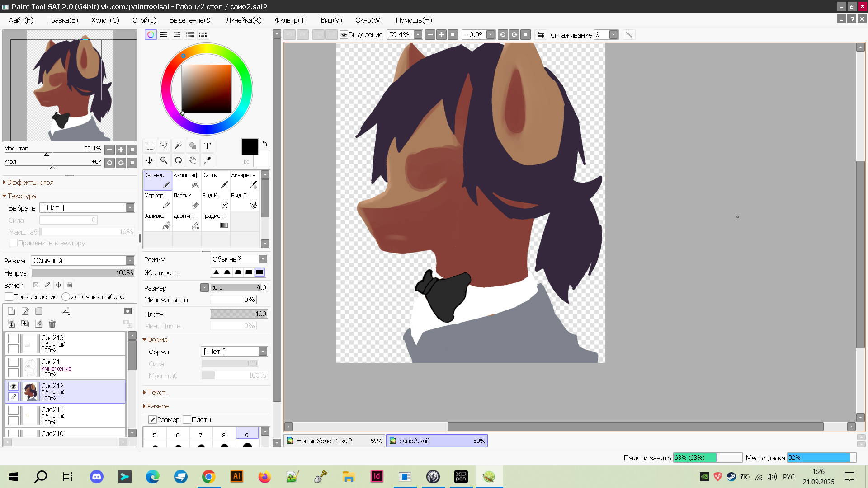Expand the Эффекты слоя section
The image size is (868, 488).
click(30, 183)
